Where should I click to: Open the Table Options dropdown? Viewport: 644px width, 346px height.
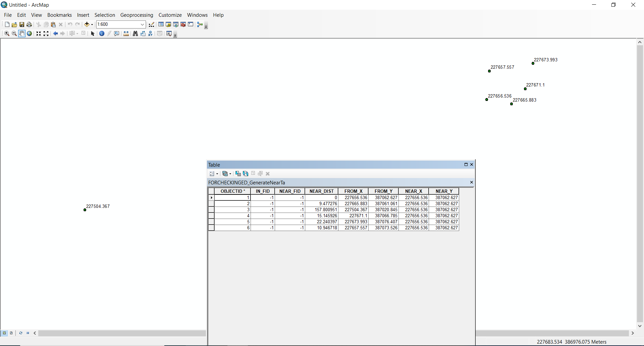coord(214,174)
